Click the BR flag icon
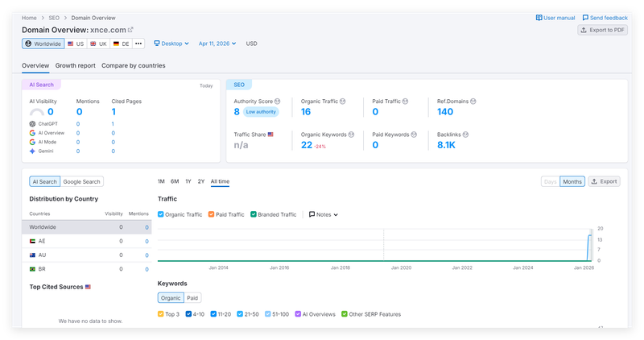The height and width of the screenshot is (340, 644). [x=32, y=269]
